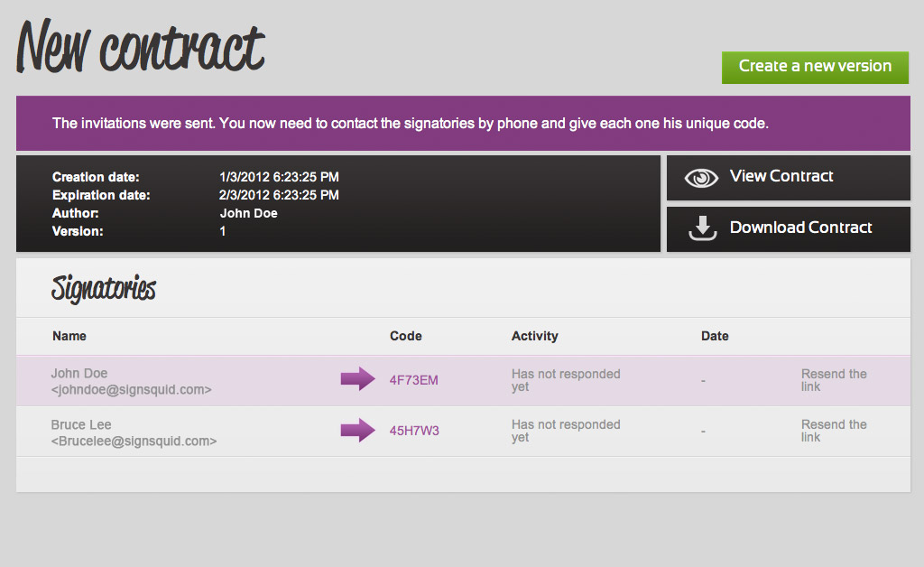The height and width of the screenshot is (567, 924).
Task: Click the eye icon beside View Contract
Action: [x=701, y=178]
